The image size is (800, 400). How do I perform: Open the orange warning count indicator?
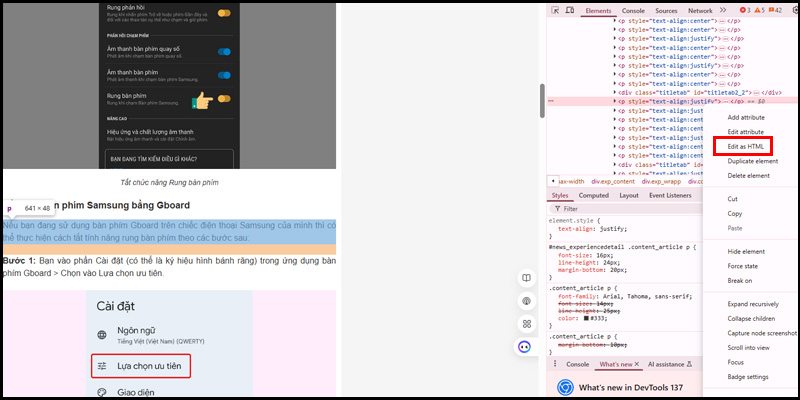point(760,10)
